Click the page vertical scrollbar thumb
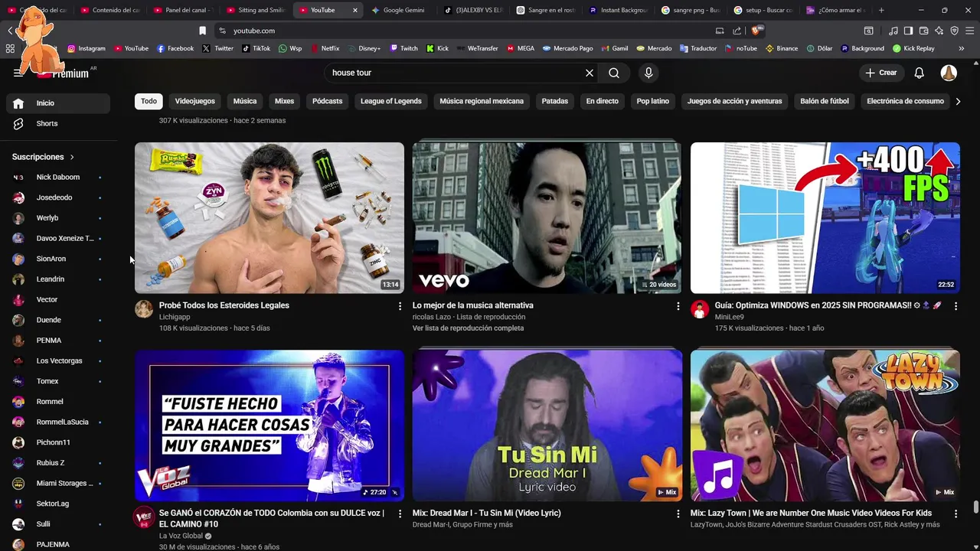The image size is (980, 551). coord(975,507)
